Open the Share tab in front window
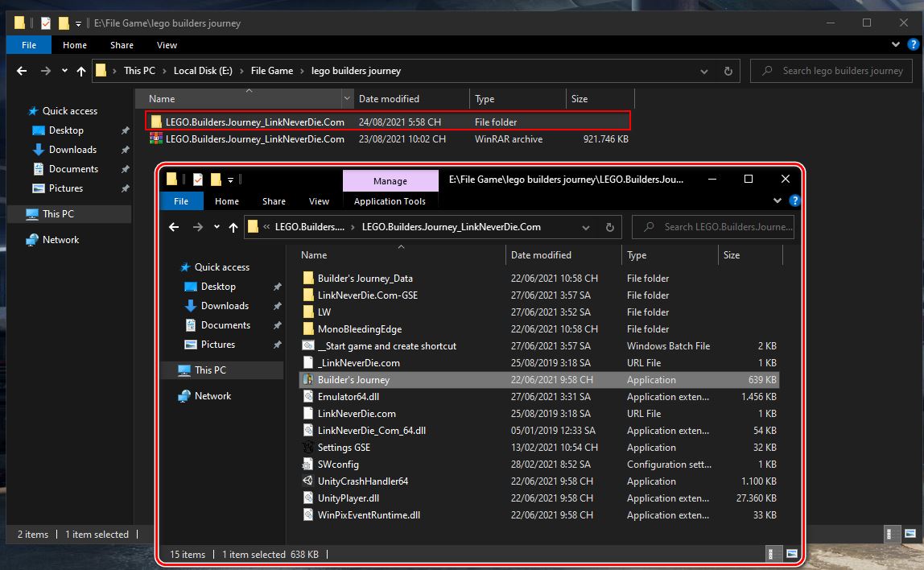The width and height of the screenshot is (924, 570). pyautogui.click(x=274, y=201)
